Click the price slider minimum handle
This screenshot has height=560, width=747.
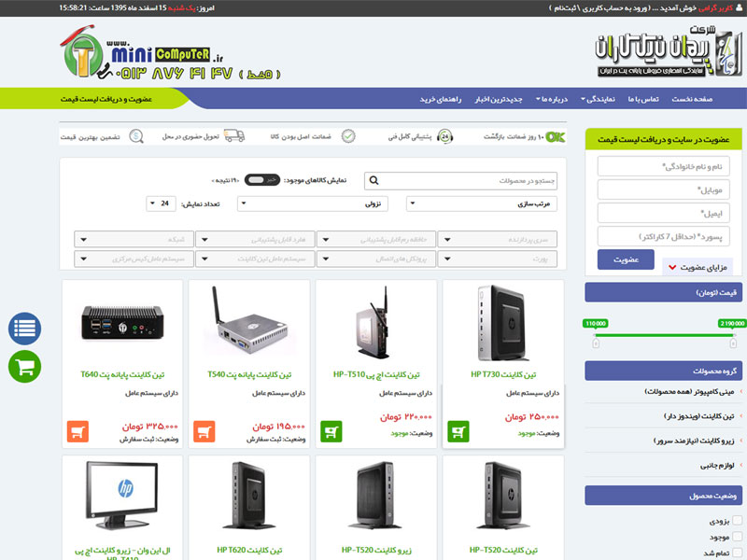pyautogui.click(x=596, y=343)
